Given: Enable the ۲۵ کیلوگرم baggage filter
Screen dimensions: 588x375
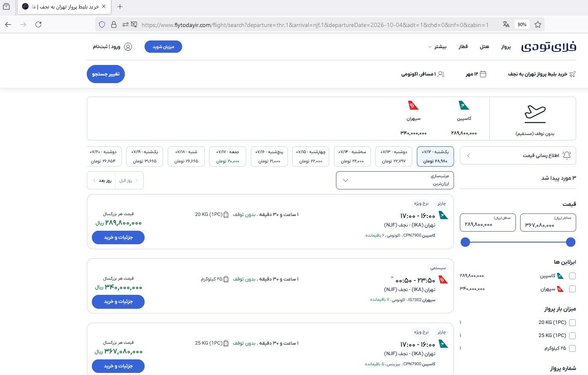Looking at the screenshot, I should click(x=572, y=348).
